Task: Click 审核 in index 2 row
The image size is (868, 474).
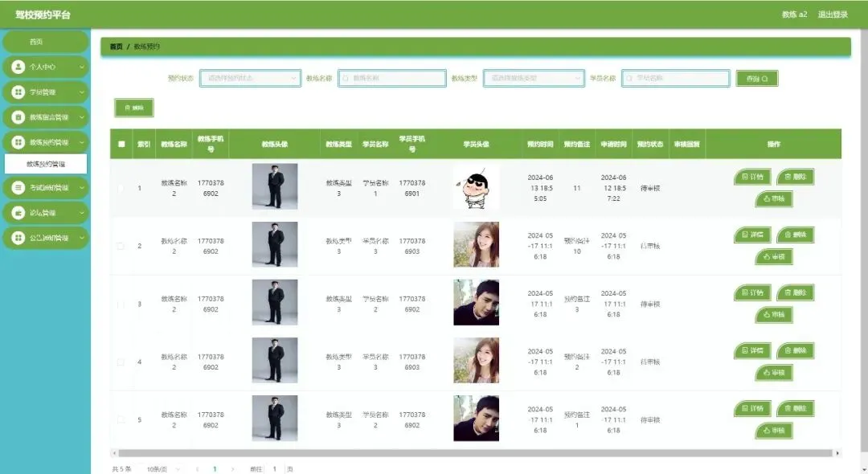Action: (774, 256)
